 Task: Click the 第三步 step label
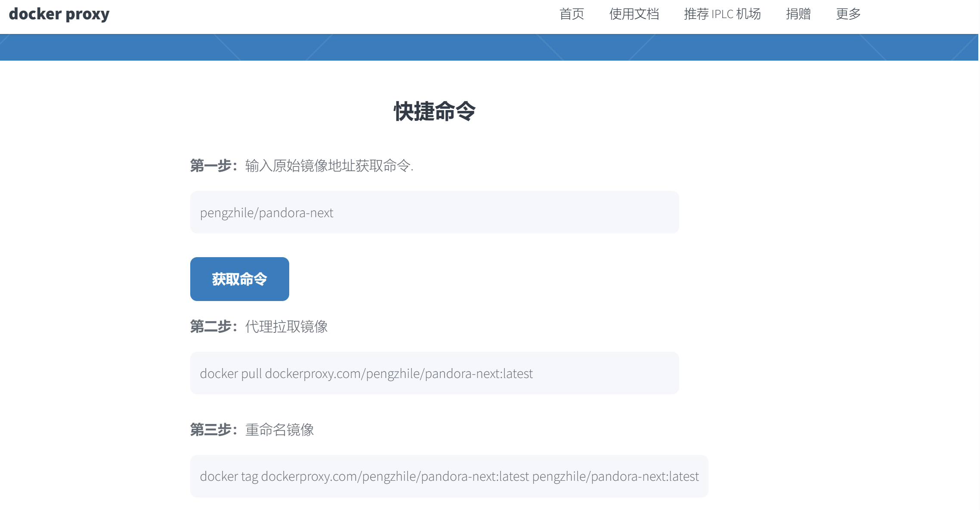click(x=213, y=430)
